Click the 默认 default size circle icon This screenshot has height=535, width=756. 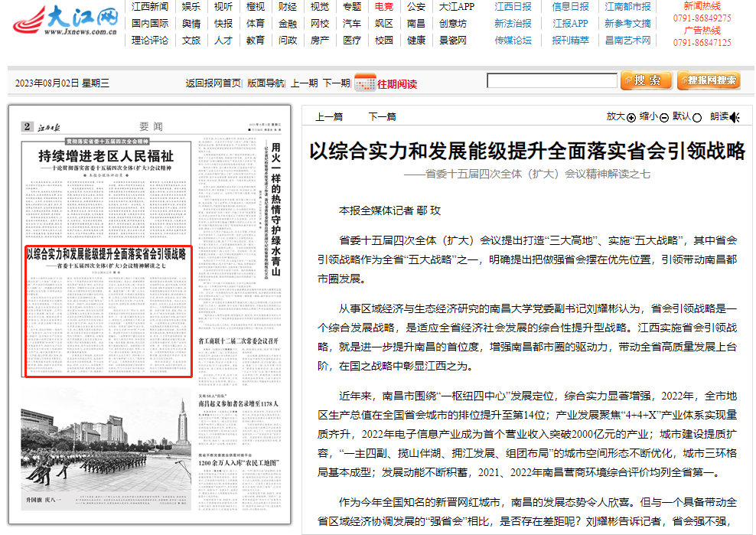(x=697, y=118)
